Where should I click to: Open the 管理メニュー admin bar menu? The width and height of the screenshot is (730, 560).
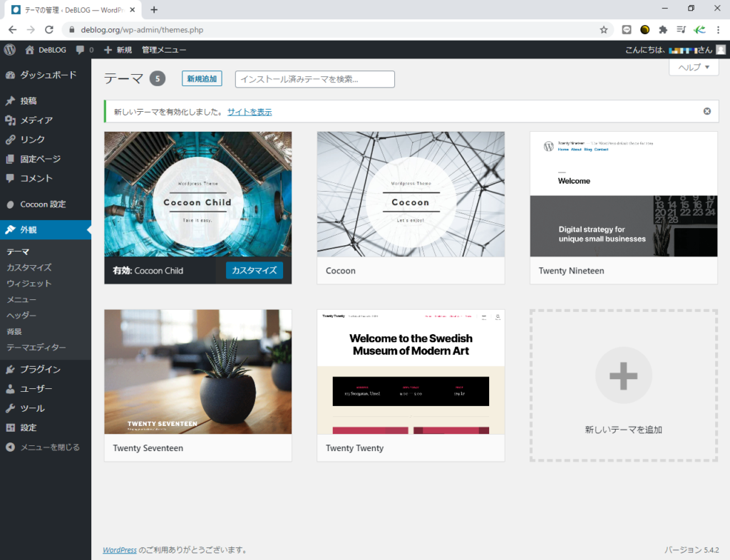164,50
